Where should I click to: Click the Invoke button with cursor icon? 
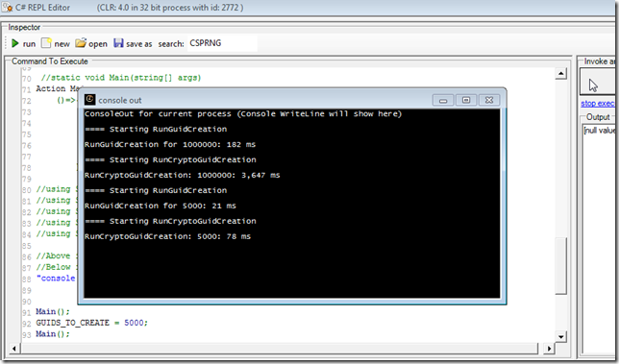point(597,82)
